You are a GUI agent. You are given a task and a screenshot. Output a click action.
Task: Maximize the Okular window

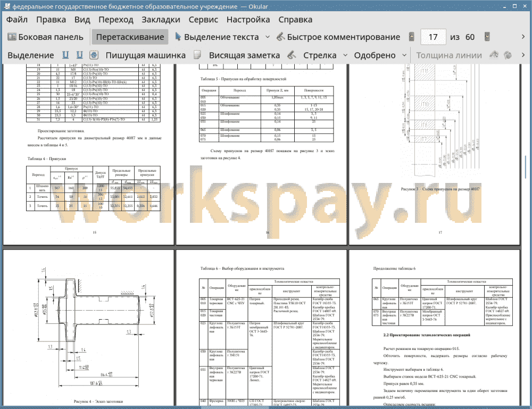[514, 6]
